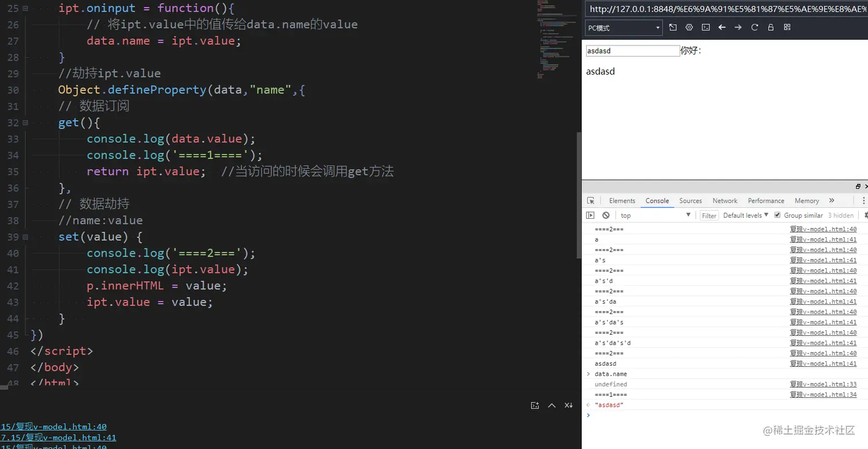Open the PC模式 device mode dropdown
This screenshot has width=868, height=449.
tap(623, 28)
